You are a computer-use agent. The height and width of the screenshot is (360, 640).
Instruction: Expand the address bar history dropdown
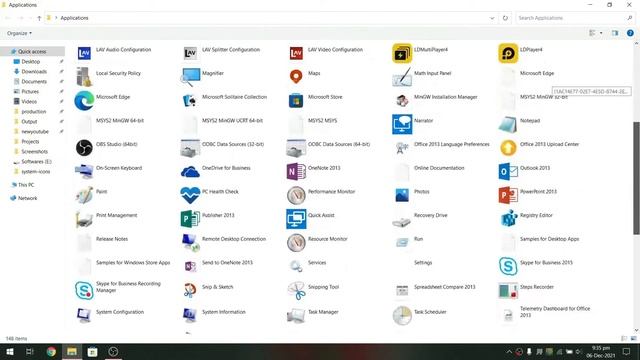pyautogui.click(x=492, y=18)
